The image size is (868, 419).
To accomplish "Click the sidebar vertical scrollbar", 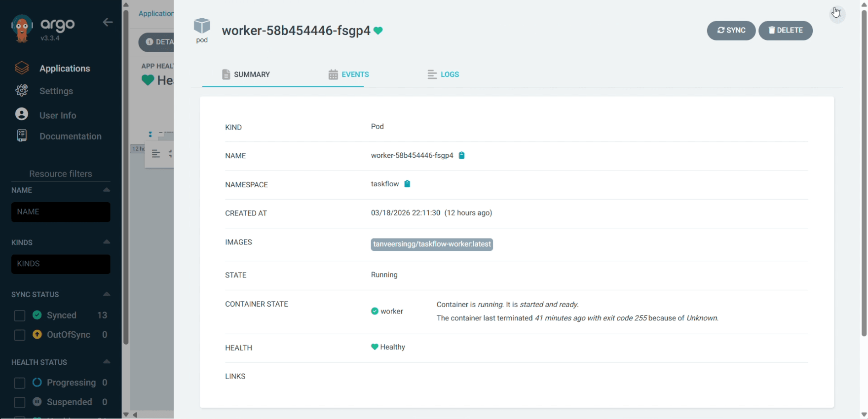I will tap(126, 177).
